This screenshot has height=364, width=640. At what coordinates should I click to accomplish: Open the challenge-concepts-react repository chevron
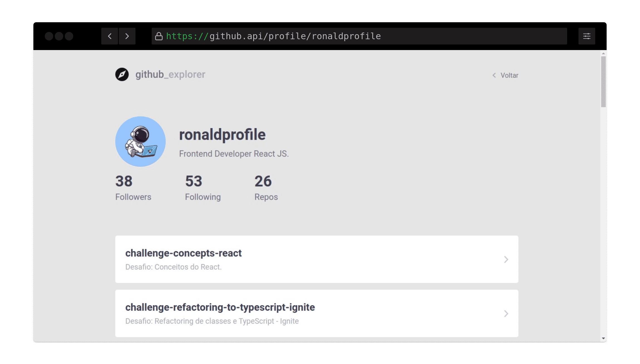coord(506,259)
